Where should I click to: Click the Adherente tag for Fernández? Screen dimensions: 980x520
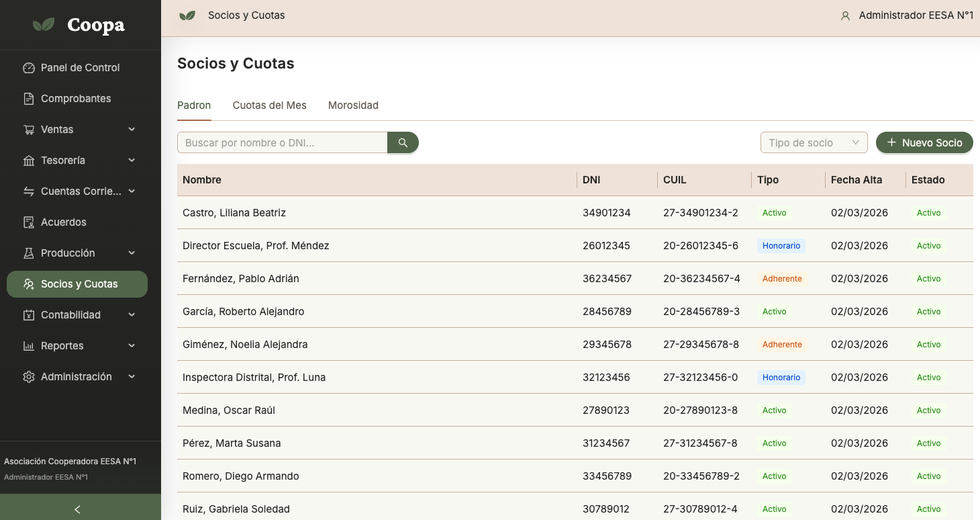pos(782,279)
